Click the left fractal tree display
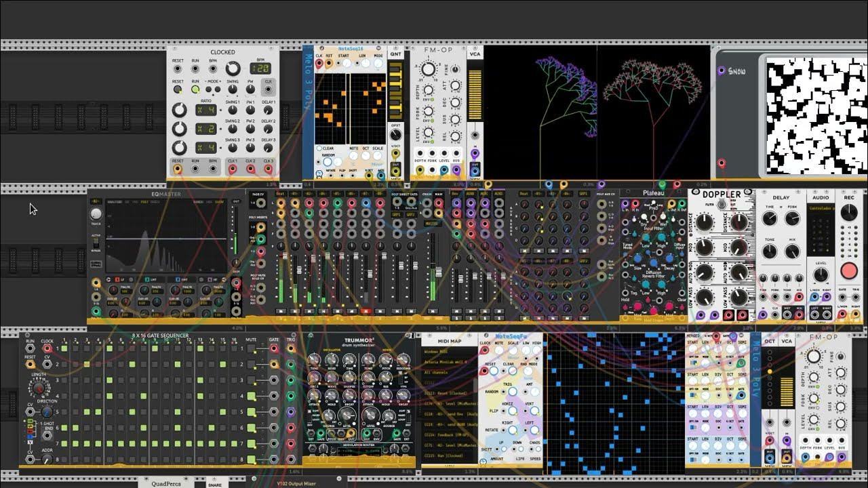Viewport: 868px width, 488px height. coord(541,114)
